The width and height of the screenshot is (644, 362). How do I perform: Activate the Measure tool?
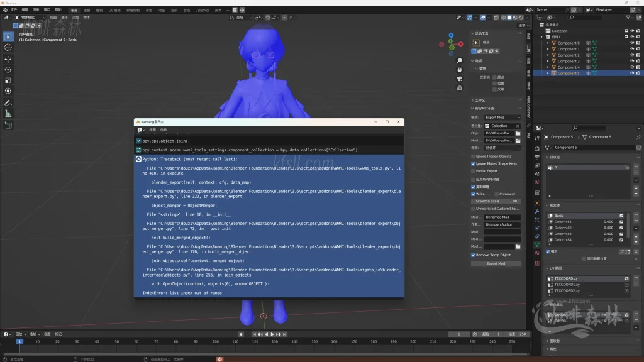click(8, 114)
